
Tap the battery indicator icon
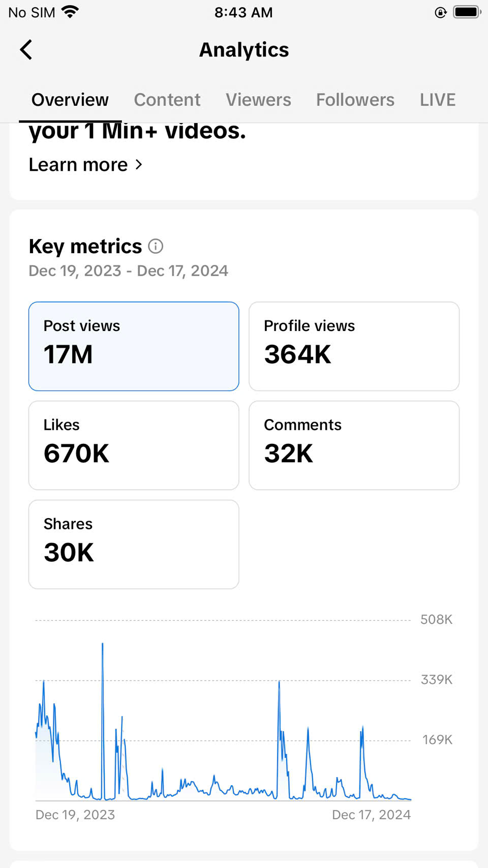(467, 12)
